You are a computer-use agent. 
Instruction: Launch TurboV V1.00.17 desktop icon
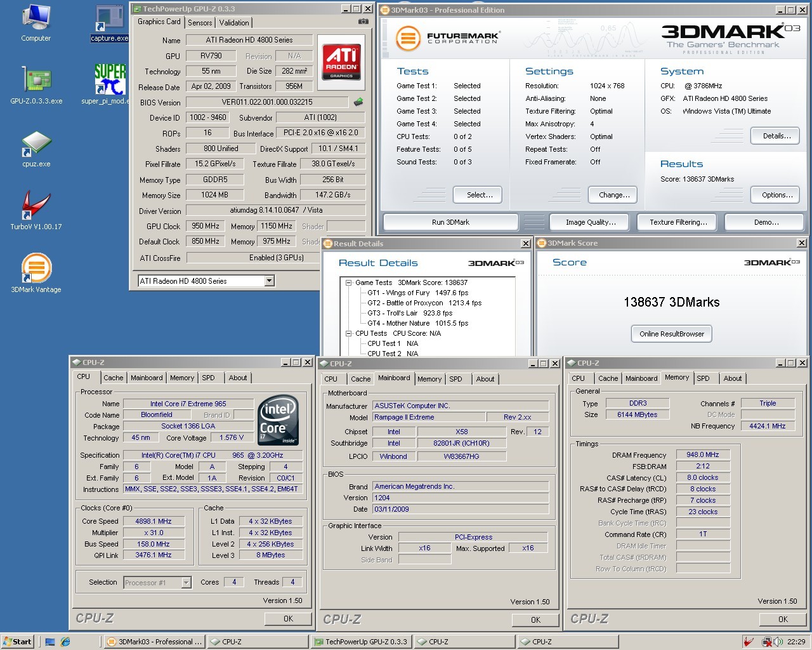[36, 210]
